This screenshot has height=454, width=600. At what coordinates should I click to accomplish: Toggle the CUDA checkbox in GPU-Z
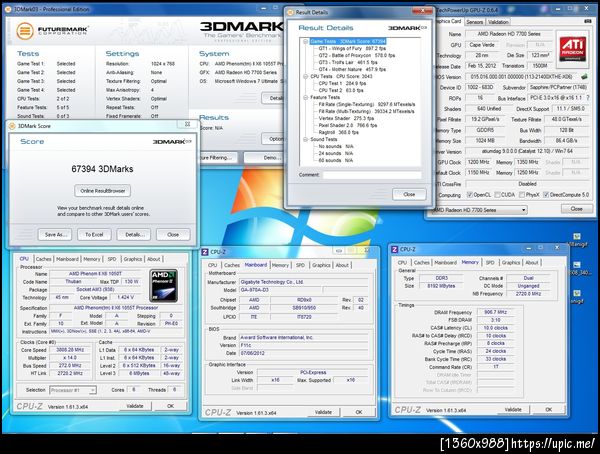(x=497, y=195)
